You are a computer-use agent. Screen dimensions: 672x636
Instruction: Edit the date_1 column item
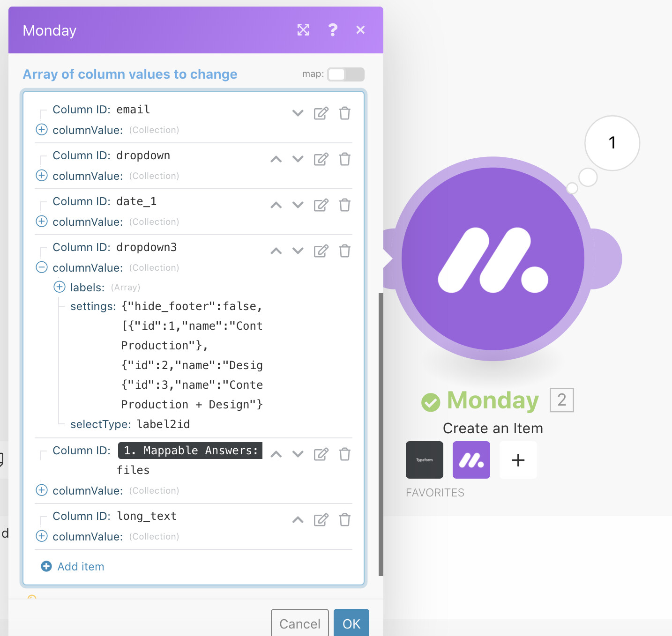[x=321, y=205]
